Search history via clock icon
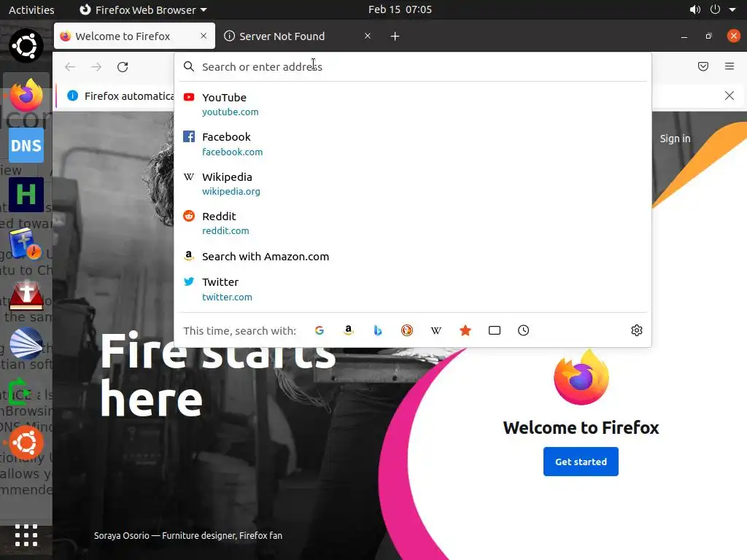The image size is (747, 560). 524,330
